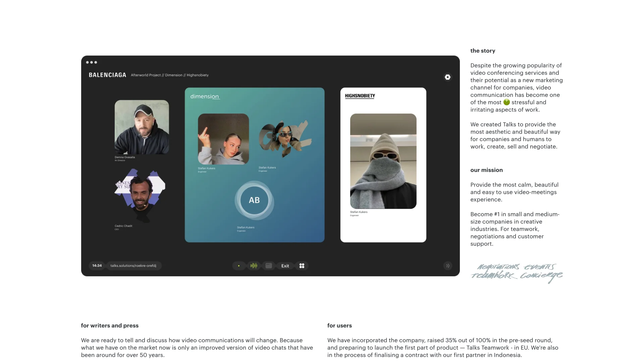Screen dimensions: 644x362
Task: Click the talks.solutions/roekre-orefdj link
Action: 133,266
